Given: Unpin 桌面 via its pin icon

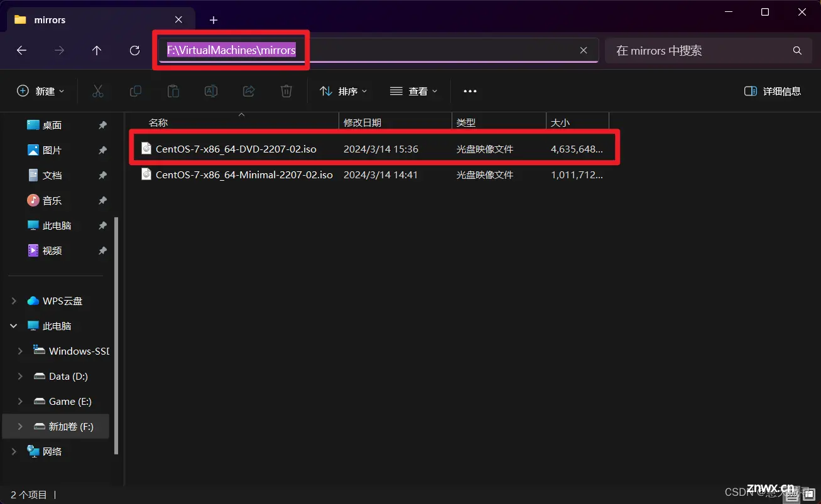Looking at the screenshot, I should pyautogui.click(x=102, y=125).
